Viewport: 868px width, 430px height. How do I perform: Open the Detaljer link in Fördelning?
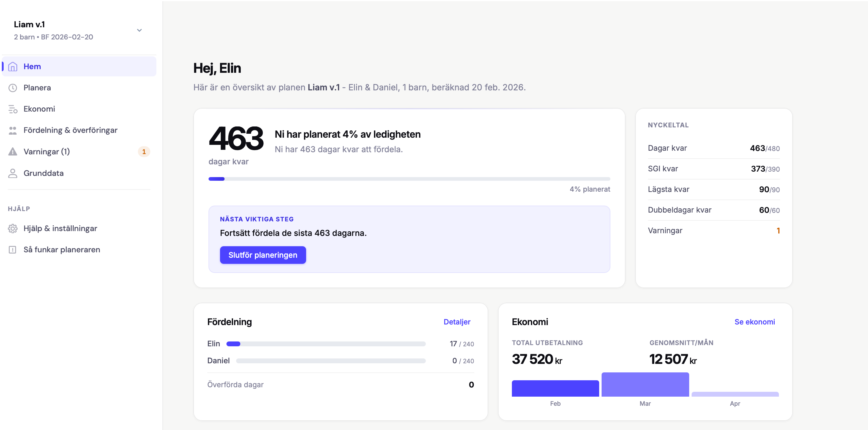pos(456,322)
